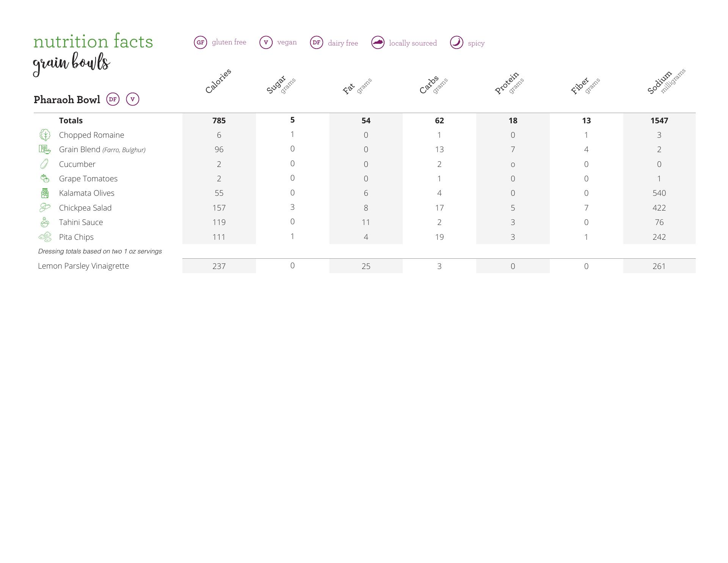Click V badge next to Pharaoh Bowl
The image size is (728, 563).
[x=132, y=99]
